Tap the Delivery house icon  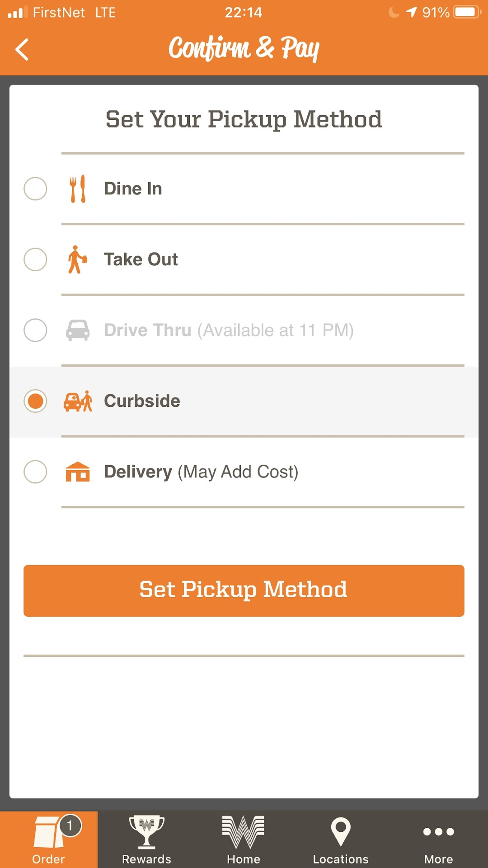click(x=78, y=472)
